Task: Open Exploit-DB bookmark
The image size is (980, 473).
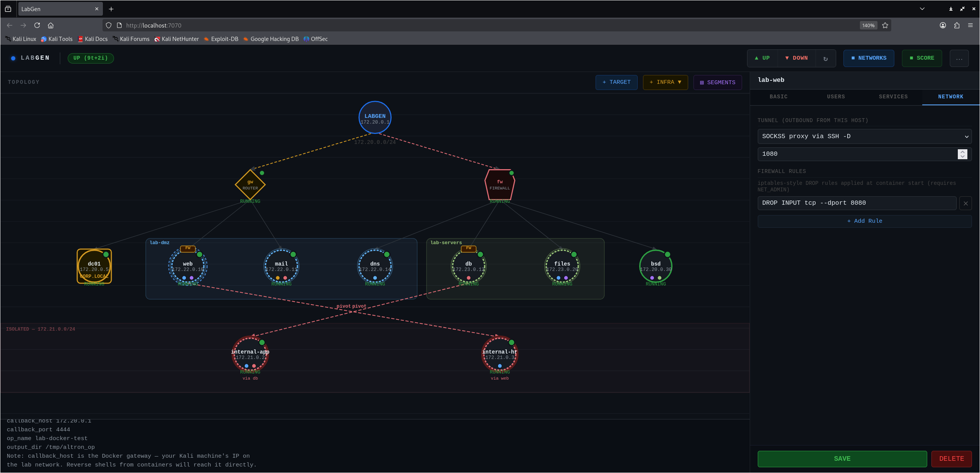Action: tap(221, 39)
